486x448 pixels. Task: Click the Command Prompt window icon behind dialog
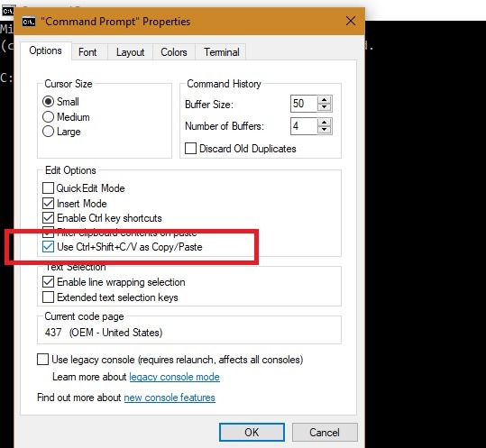click(7, 11)
